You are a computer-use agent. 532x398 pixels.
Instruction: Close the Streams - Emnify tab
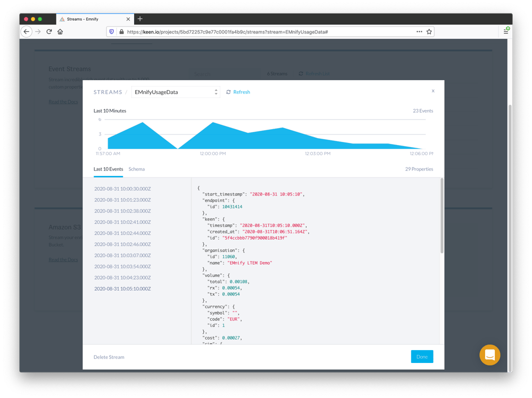pos(128,19)
